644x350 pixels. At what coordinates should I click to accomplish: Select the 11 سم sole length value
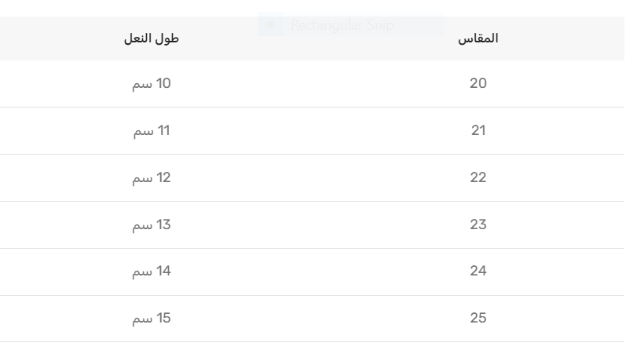tap(152, 130)
